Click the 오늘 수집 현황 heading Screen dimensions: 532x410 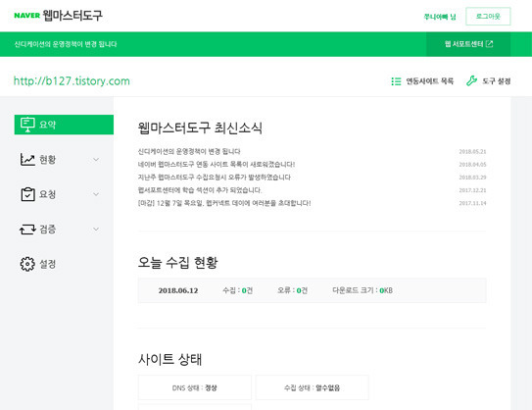[x=177, y=263]
